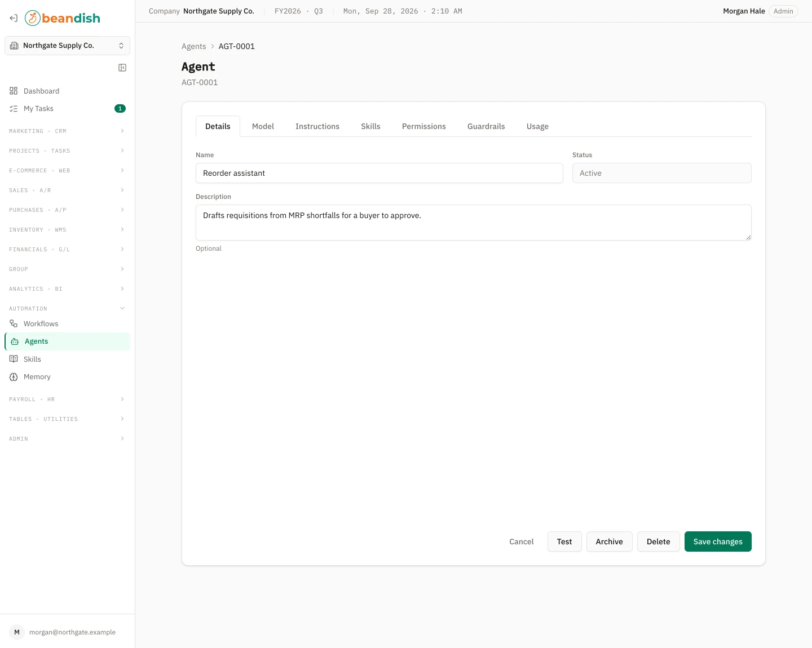The width and height of the screenshot is (812, 648).
Task: Click the Test button
Action: click(564, 542)
